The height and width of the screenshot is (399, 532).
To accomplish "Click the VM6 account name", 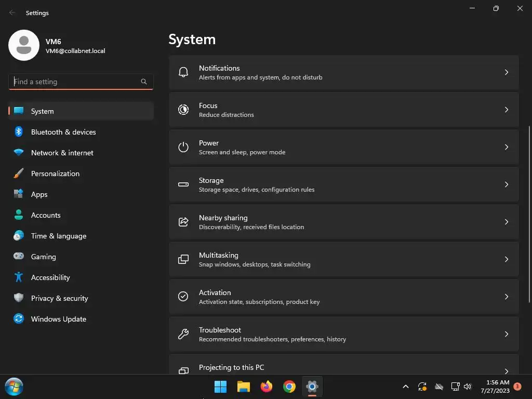I will coord(54,42).
